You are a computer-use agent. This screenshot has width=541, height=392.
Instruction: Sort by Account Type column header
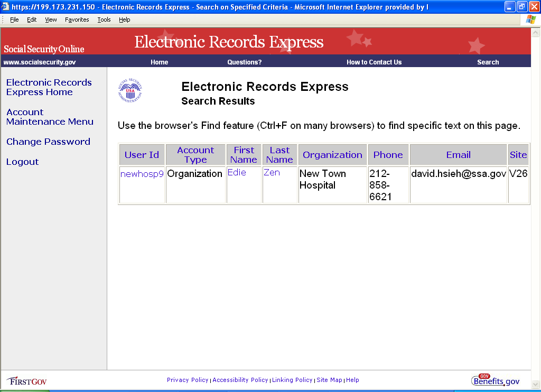tap(195, 155)
